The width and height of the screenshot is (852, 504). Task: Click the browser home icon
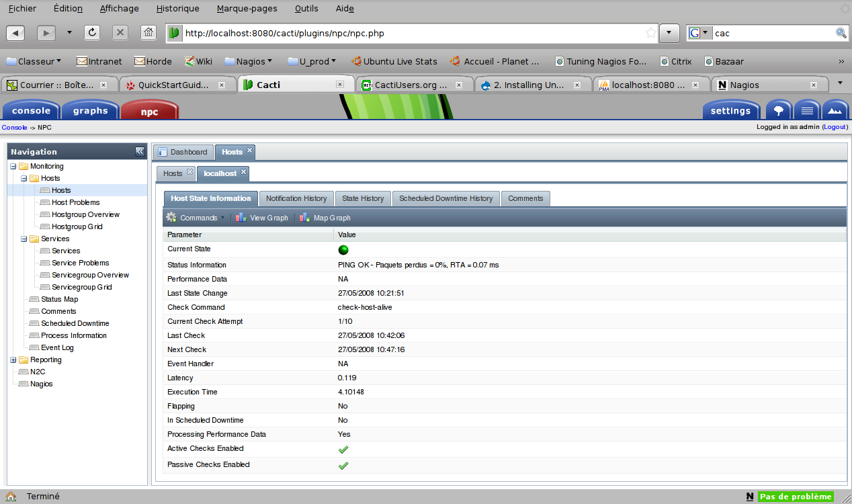pos(148,33)
